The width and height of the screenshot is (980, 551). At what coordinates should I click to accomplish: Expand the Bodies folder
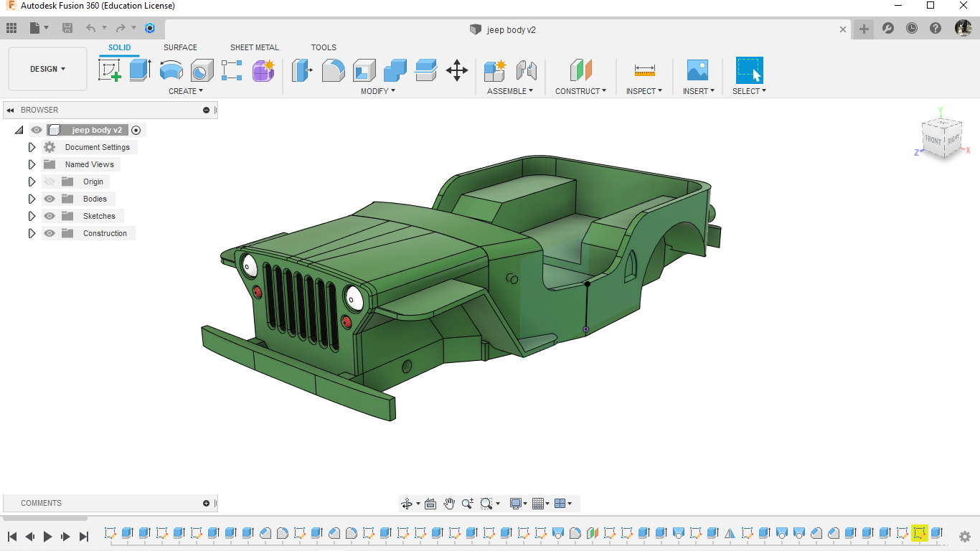pos(32,199)
